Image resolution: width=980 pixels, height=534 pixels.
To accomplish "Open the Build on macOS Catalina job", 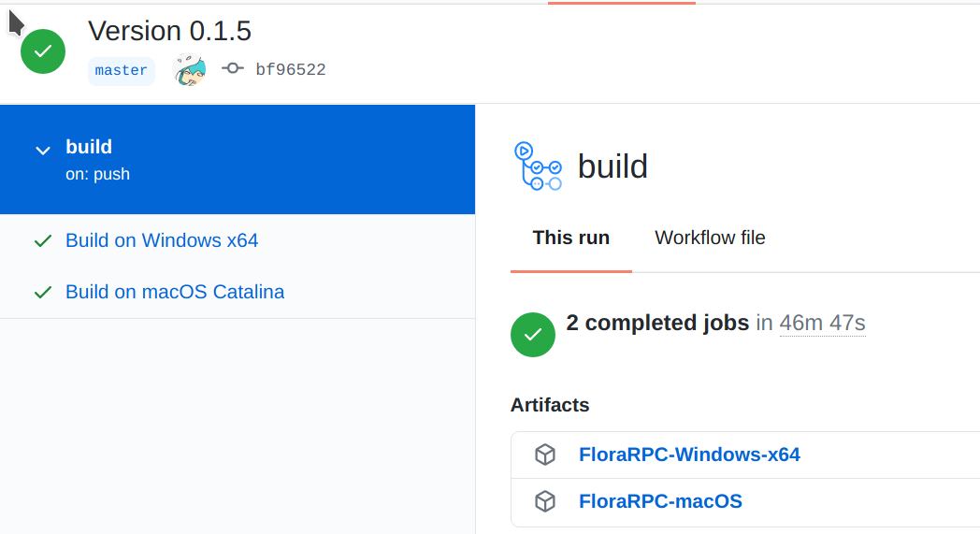I will point(175,292).
